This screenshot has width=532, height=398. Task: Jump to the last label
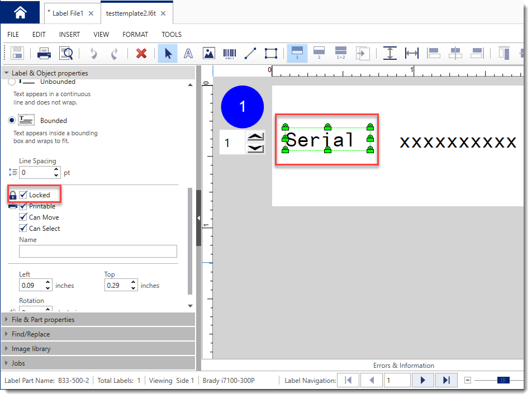446,381
